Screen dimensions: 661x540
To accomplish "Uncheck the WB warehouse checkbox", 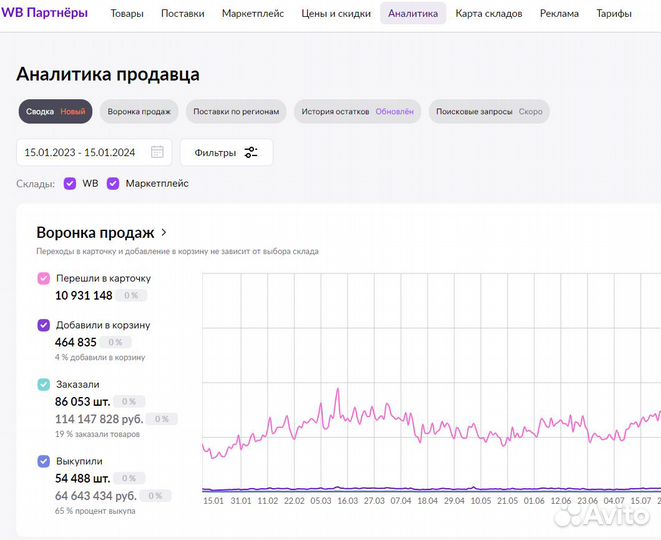I will (70, 184).
